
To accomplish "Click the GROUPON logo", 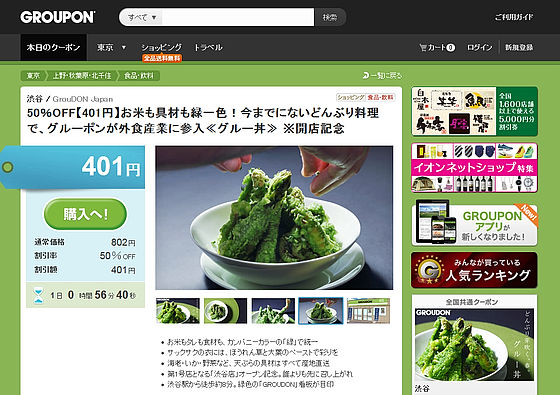I will (58, 17).
